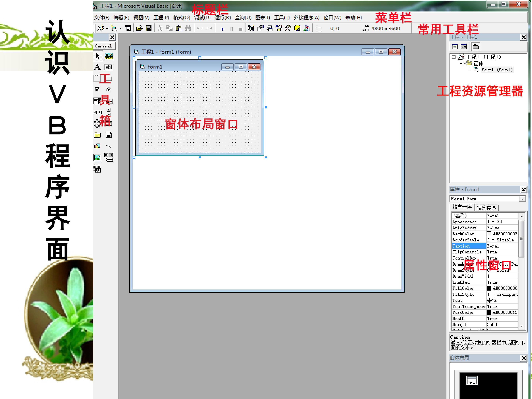Click the BackColor property color swatch
The width and height of the screenshot is (532, 399).
[489, 234]
